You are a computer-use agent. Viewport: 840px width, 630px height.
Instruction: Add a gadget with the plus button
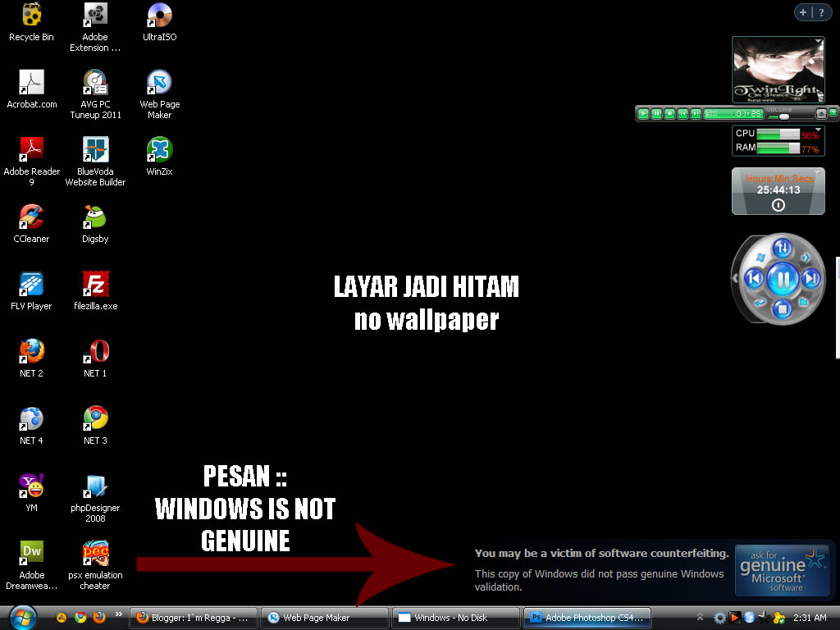[803, 12]
